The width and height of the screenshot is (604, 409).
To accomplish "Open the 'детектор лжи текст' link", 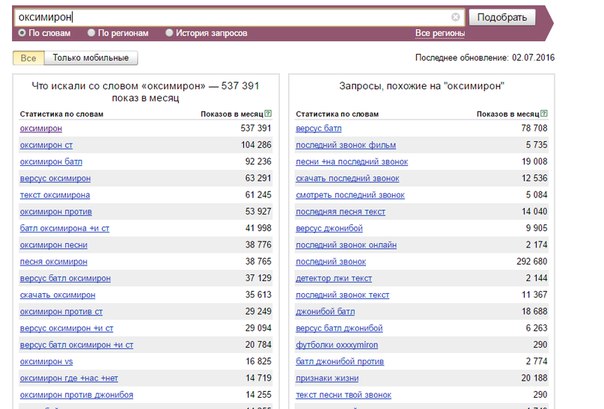I will (335, 277).
